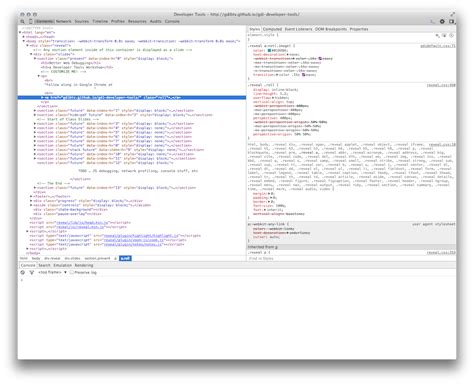Open the Event Listeners sidebar tab

[298, 29]
